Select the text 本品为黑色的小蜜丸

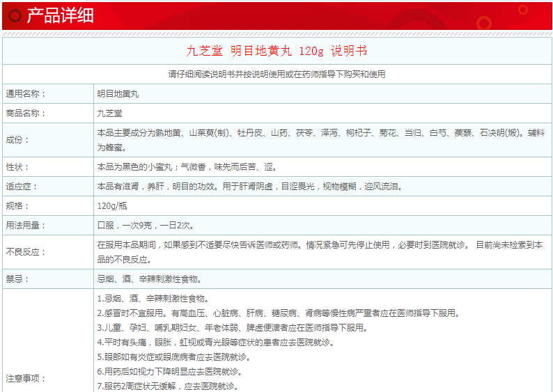pyautogui.click(x=134, y=166)
